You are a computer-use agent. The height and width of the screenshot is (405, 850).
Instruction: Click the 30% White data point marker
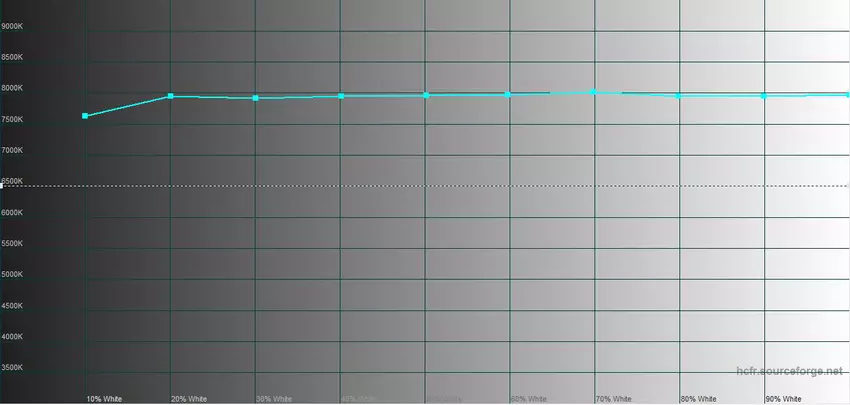[256, 98]
